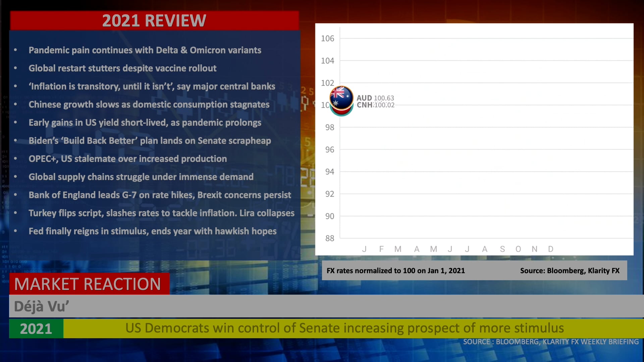This screenshot has height=362, width=644.
Task: Select the Global supply chains bullet
Action: tap(141, 177)
